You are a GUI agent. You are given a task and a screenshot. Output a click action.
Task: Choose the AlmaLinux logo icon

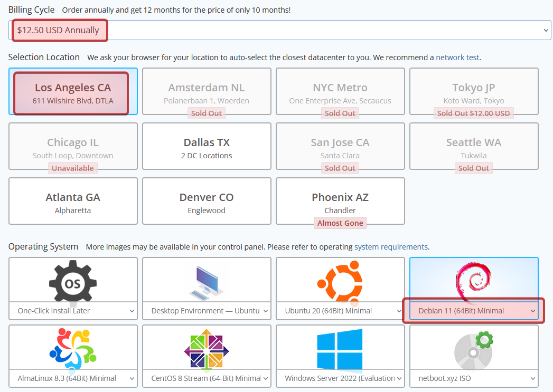click(x=72, y=348)
